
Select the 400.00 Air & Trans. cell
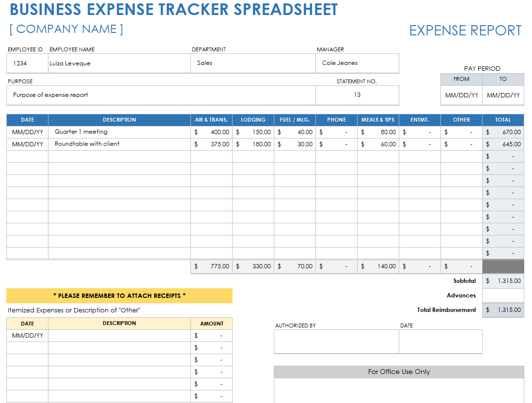click(211, 132)
